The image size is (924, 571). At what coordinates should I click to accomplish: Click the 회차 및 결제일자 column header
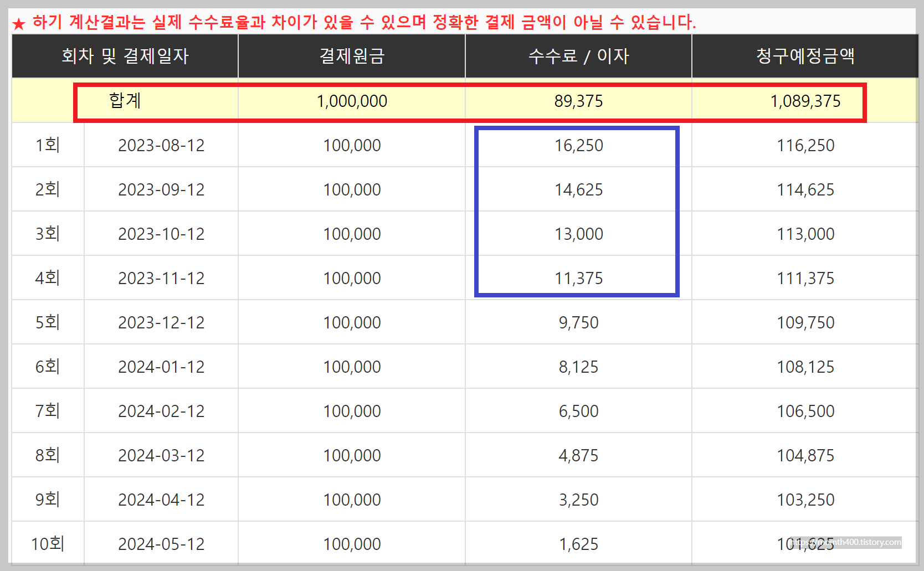point(124,56)
